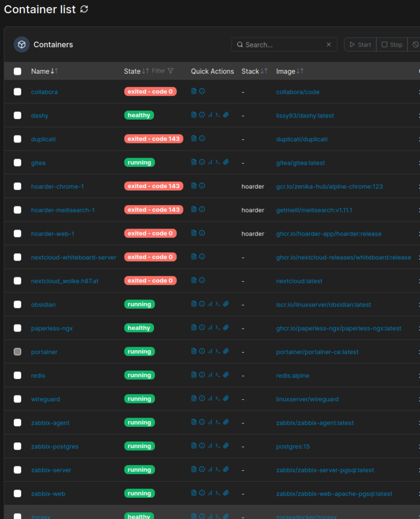
Task: Refresh the Container list
Action: 84,9
